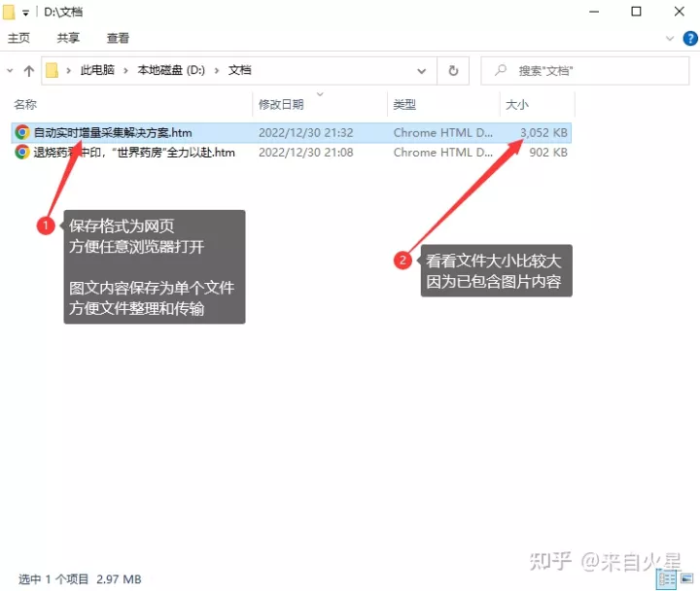The image size is (700, 591).
Task: Click Chrome icon of the 退烧药 file
Action: click(x=22, y=153)
